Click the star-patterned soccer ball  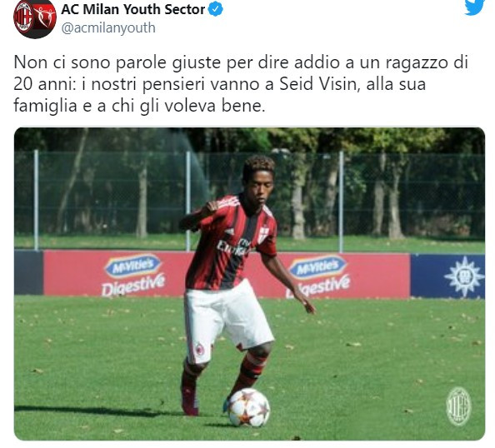(x=249, y=408)
